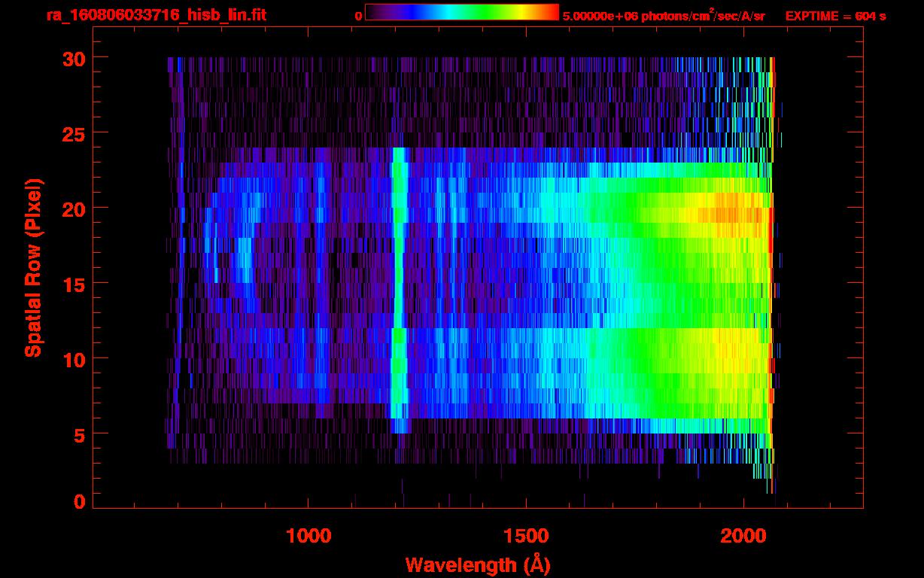The width and height of the screenshot is (924, 578).
Task: Click the Spatial Row (Pixel) axis title
Action: [32, 268]
